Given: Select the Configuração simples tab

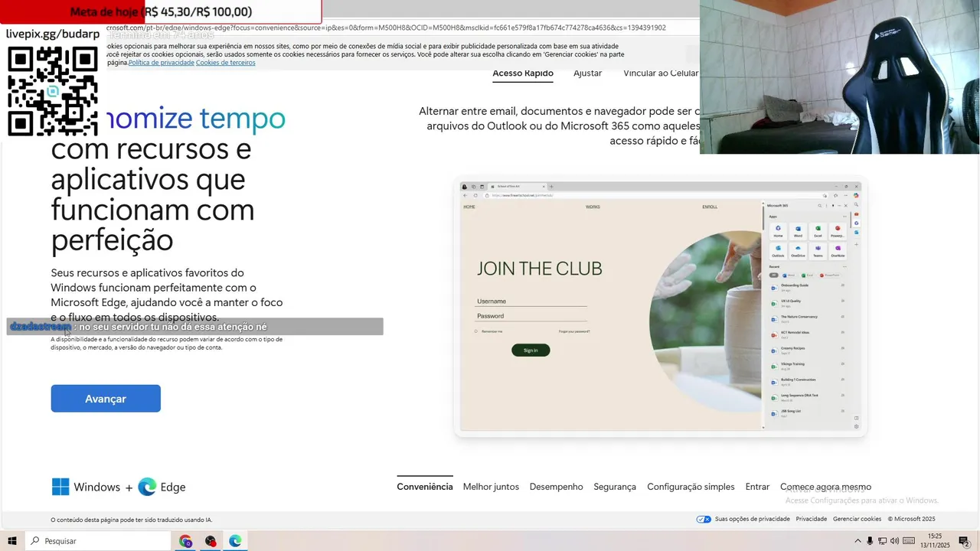Looking at the screenshot, I should 691,487.
